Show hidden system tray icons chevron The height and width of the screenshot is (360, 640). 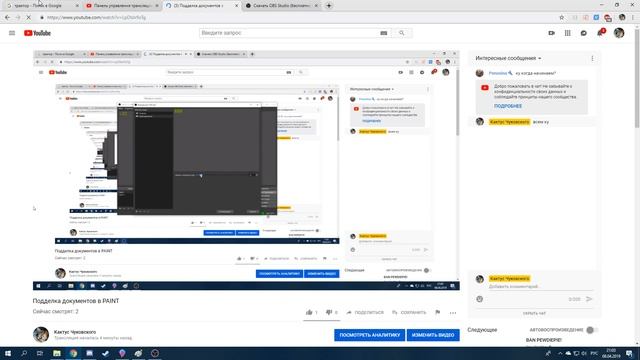560,353
